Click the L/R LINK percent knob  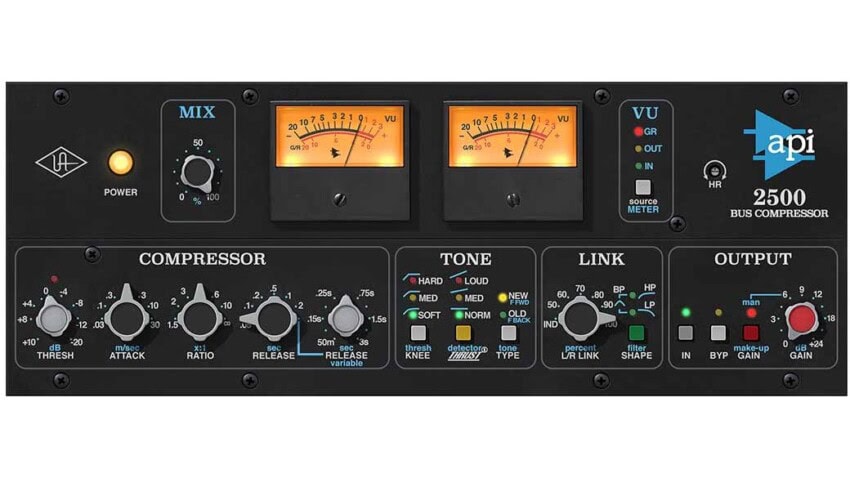(x=580, y=319)
